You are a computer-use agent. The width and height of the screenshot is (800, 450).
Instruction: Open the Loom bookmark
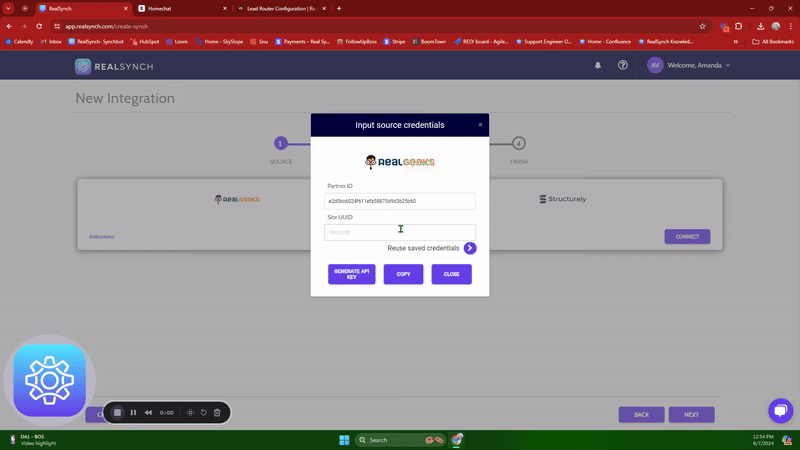(177, 42)
